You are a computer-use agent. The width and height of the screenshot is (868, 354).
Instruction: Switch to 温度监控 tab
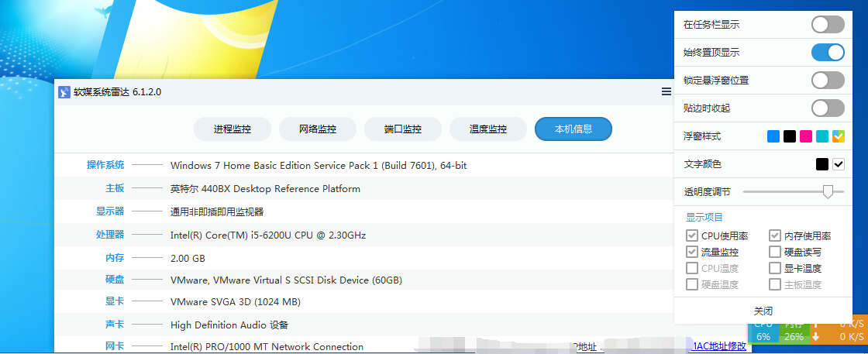pos(488,129)
